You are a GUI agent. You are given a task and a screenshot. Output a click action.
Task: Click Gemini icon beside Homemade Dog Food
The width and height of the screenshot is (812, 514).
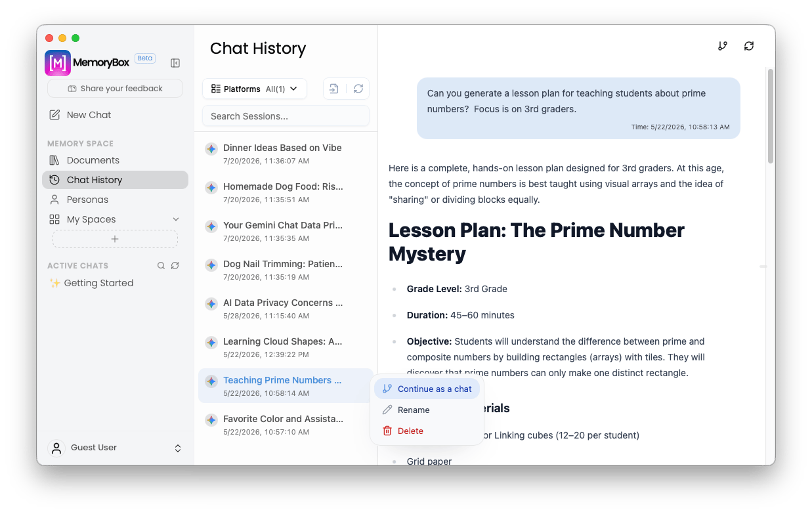click(x=211, y=188)
